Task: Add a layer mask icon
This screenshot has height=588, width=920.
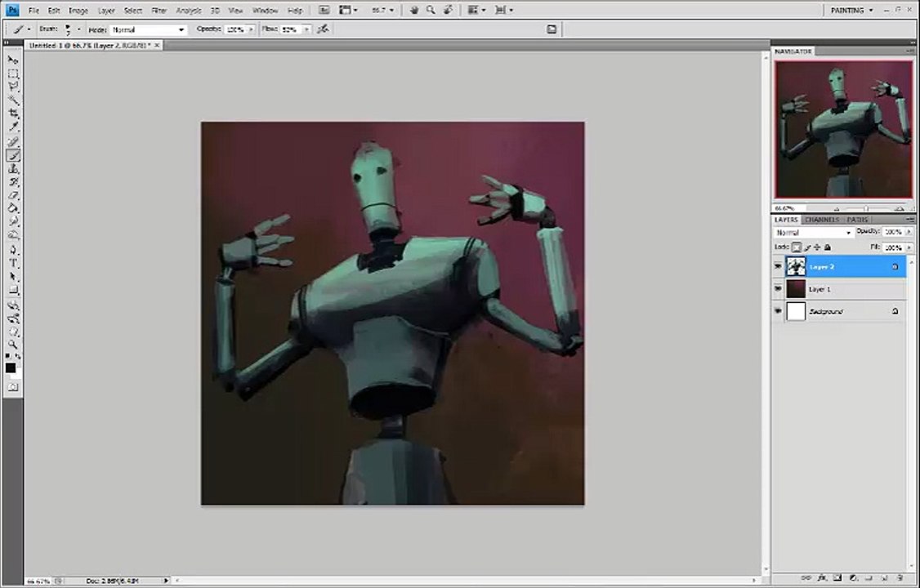Action: pos(837,579)
